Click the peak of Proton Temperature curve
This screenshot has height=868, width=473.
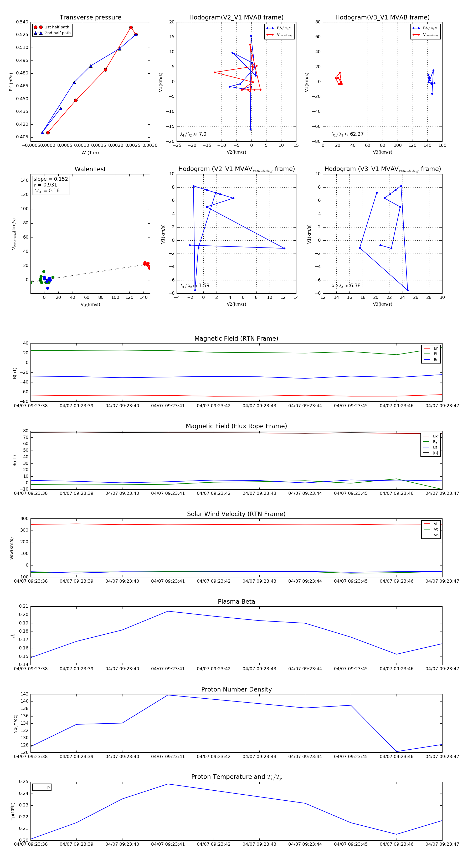click(168, 784)
